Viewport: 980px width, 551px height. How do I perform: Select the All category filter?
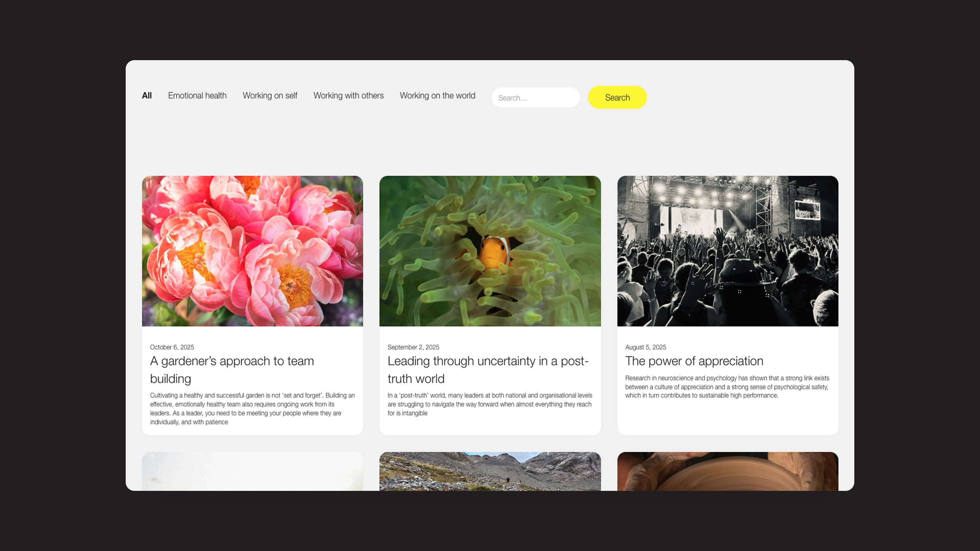[x=146, y=95]
